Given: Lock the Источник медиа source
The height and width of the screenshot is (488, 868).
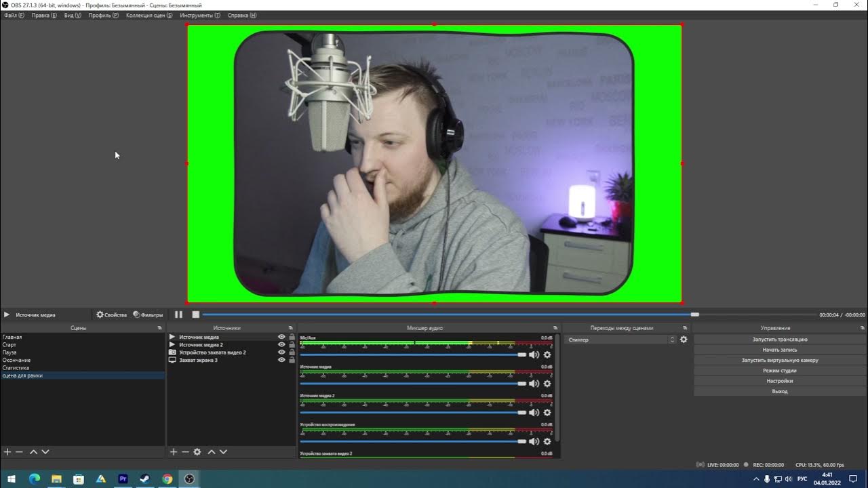Looking at the screenshot, I should point(292,337).
